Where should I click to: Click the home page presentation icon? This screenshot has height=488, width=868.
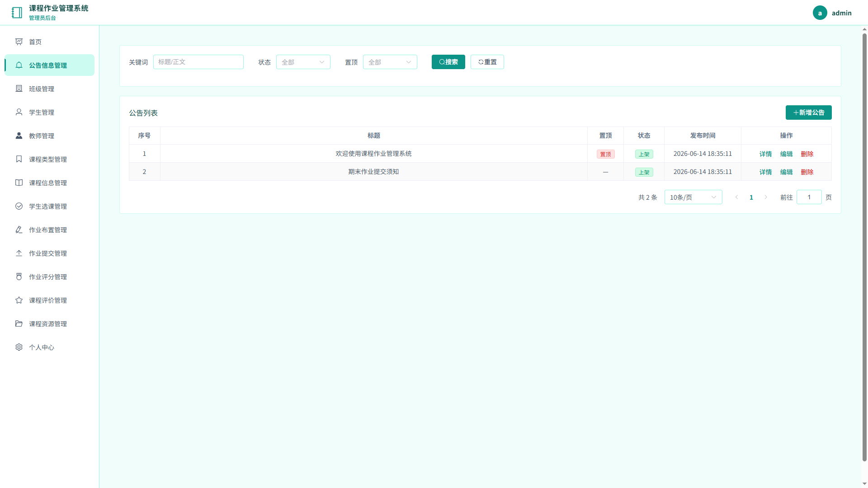(19, 42)
